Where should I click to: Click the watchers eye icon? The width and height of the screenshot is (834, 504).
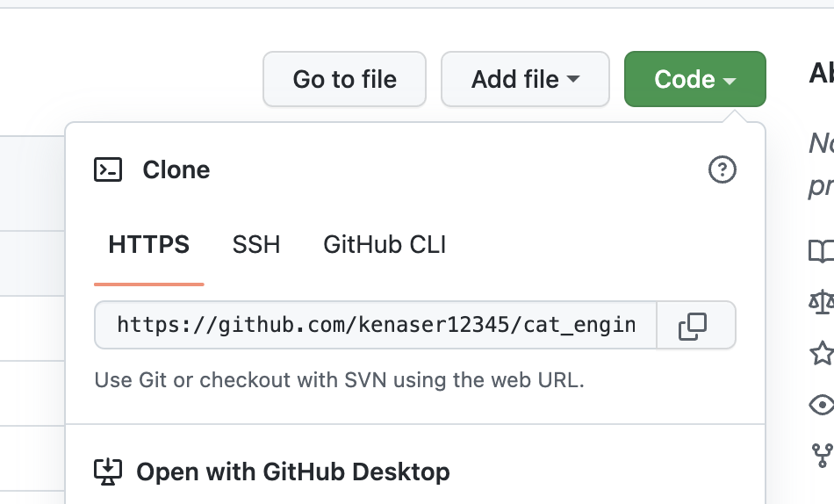[822, 404]
